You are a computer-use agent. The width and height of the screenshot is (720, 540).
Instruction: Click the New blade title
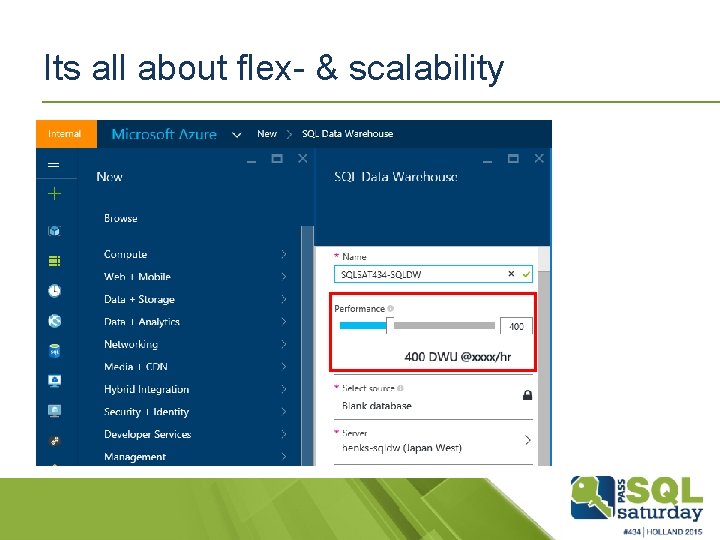tap(109, 177)
